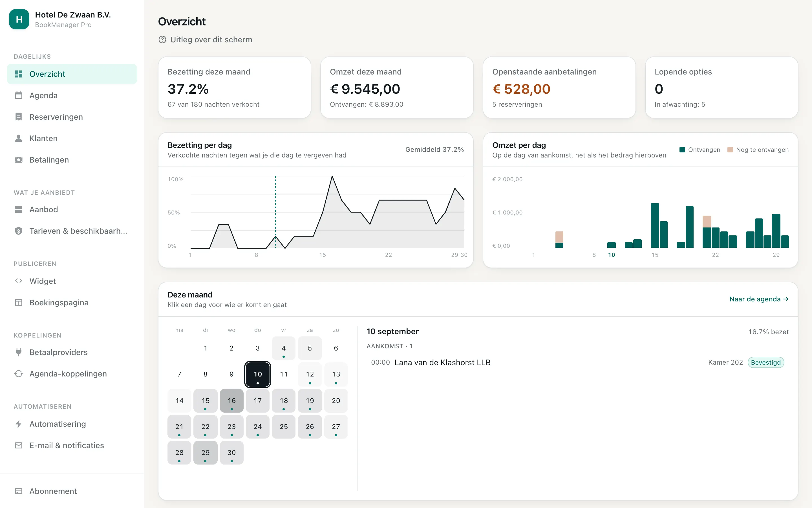The height and width of the screenshot is (508, 812).
Task: Select day 10 in the calendar
Action: (258, 374)
